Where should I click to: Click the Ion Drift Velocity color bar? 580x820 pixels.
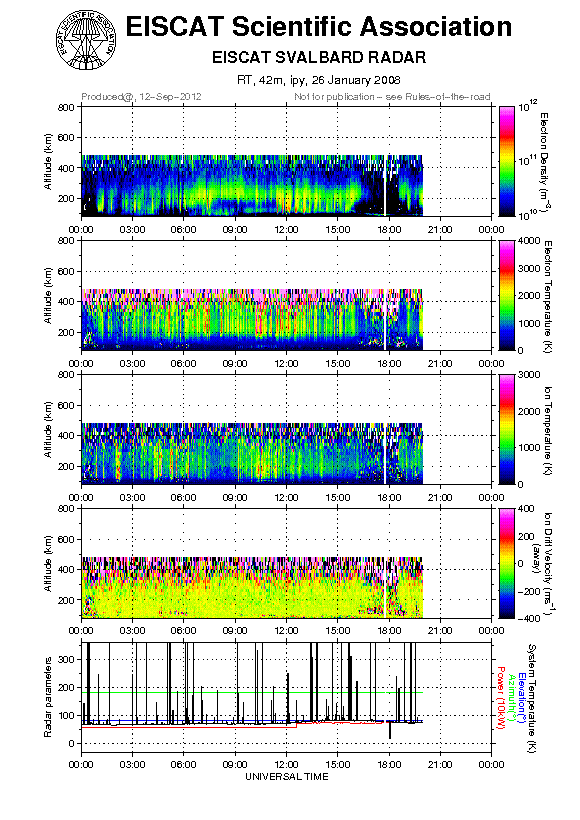[x=507, y=563]
